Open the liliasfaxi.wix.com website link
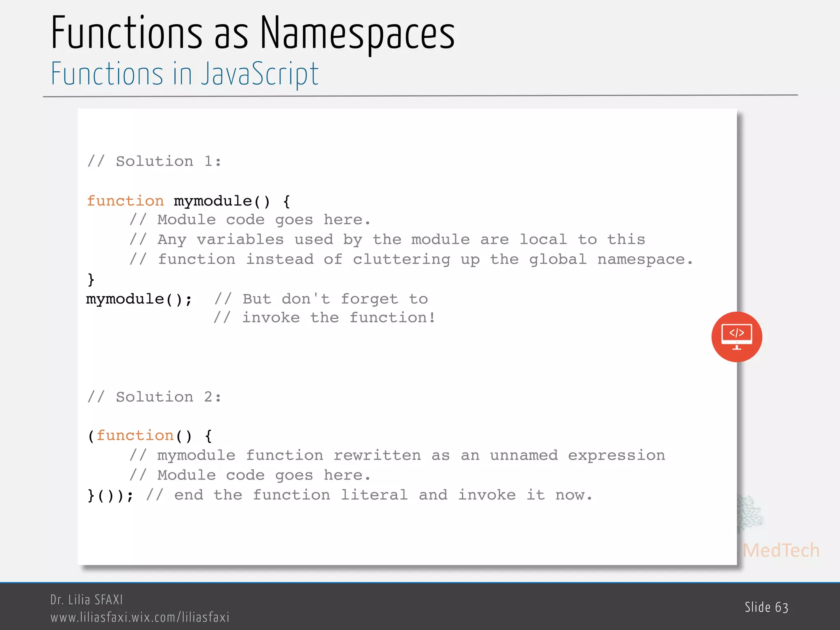 (140, 617)
